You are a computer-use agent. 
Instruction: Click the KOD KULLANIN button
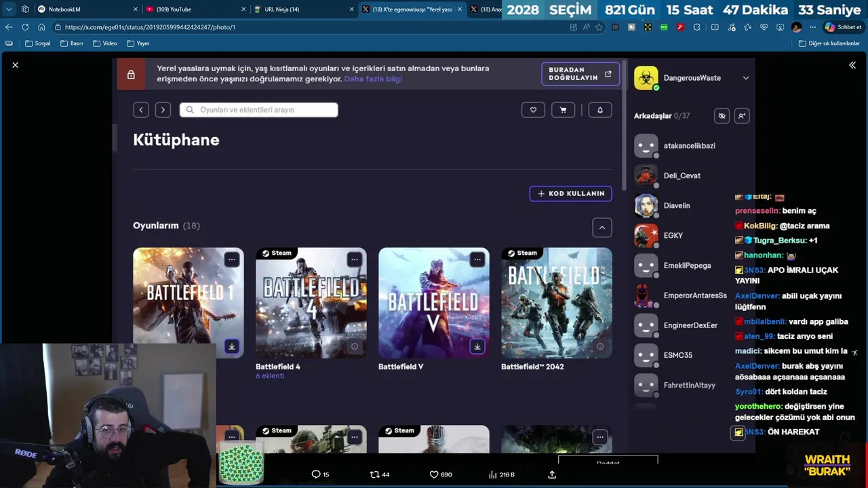(x=570, y=193)
